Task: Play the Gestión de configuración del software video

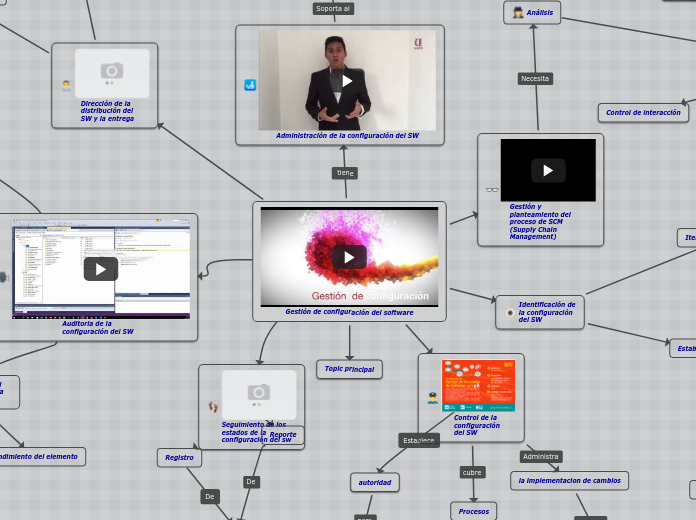Action: 349,257
